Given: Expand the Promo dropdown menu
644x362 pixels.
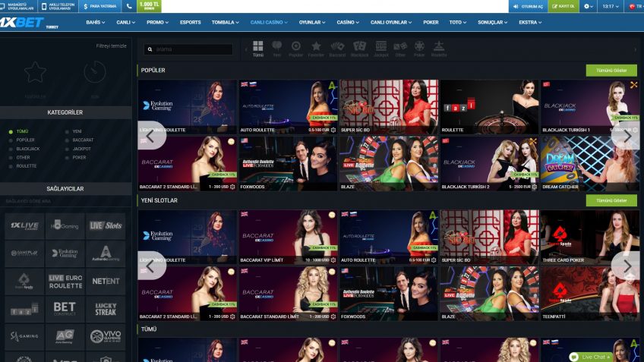Looking at the screenshot, I should click(x=157, y=23).
